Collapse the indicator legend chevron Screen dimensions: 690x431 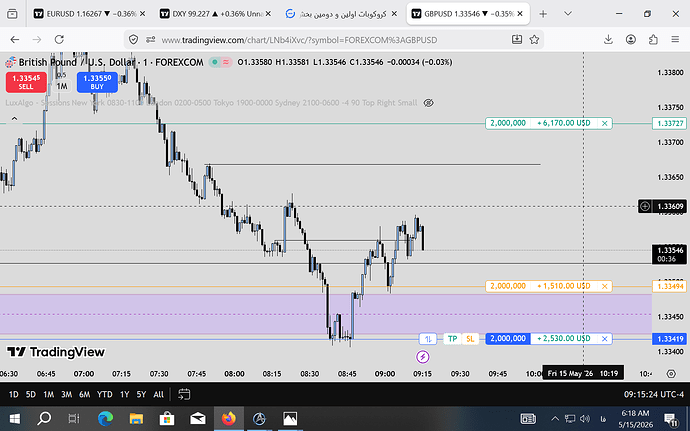[14, 118]
